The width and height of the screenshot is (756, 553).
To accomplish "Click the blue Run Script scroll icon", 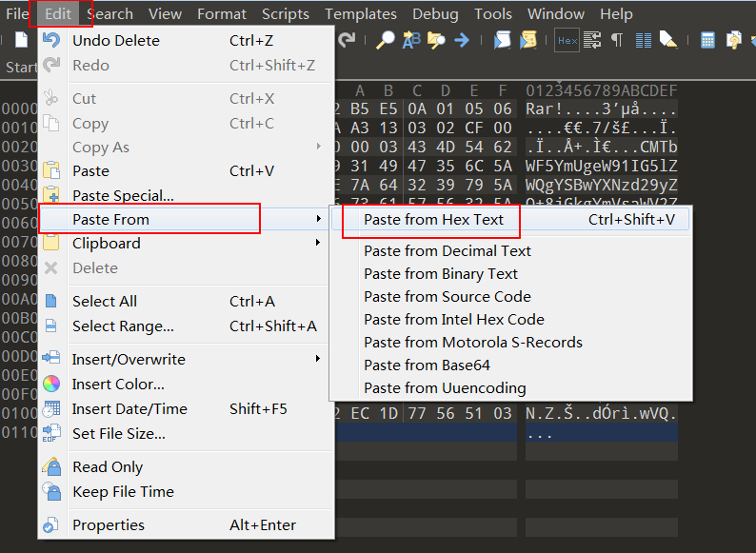I will (x=502, y=40).
